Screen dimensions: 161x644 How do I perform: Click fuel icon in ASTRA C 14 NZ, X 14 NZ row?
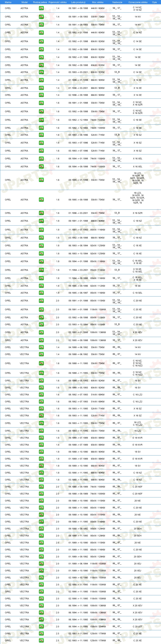coord(41,8)
